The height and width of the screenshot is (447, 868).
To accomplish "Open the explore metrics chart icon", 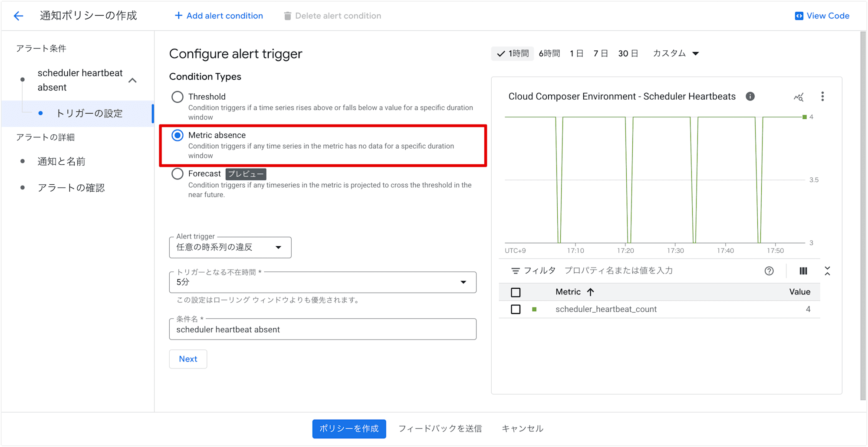I will tap(799, 97).
